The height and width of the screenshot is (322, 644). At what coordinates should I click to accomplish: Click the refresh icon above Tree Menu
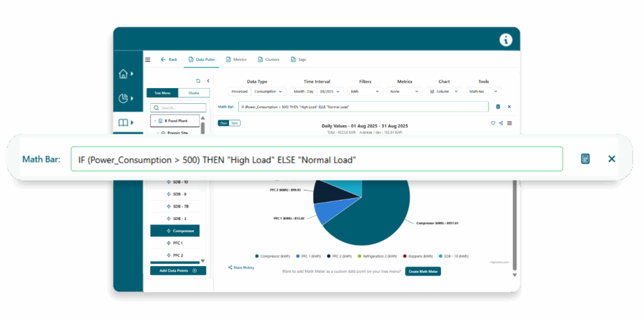(198, 80)
